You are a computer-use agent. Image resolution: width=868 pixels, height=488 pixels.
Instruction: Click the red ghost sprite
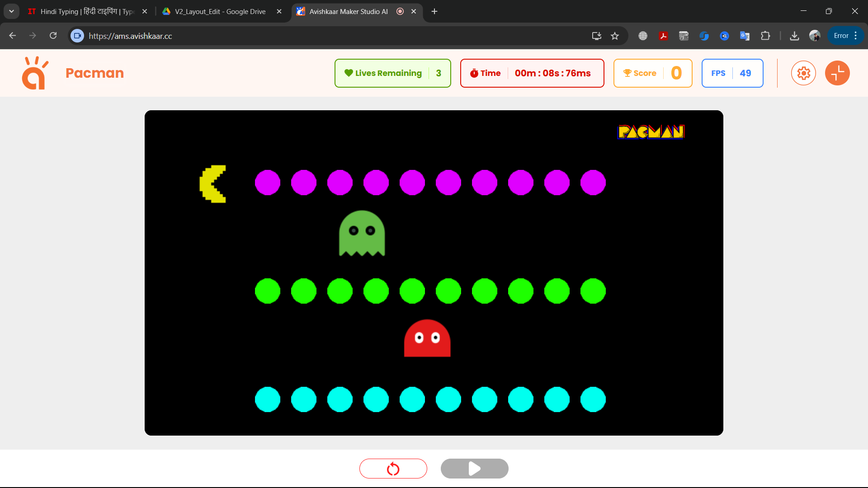(427, 338)
